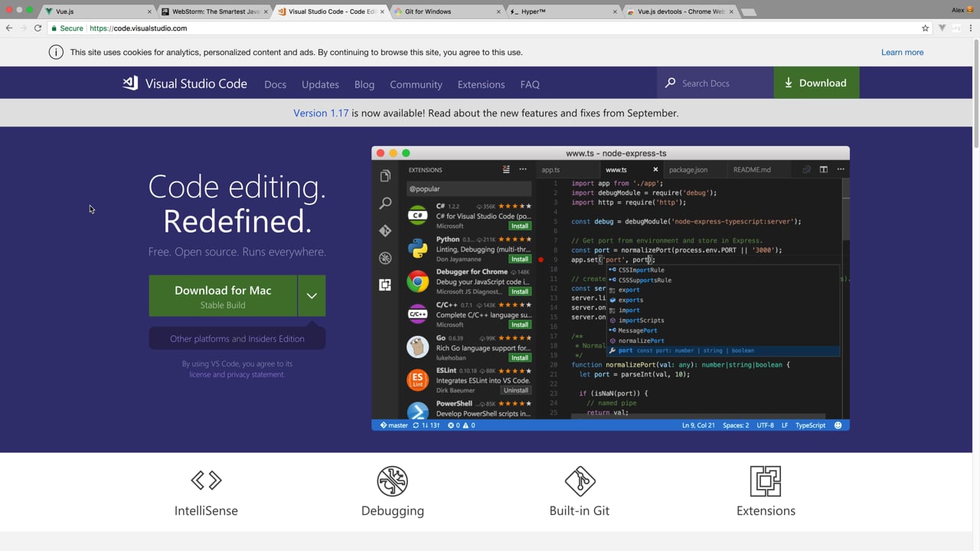Click the @popular extensions search box
The height and width of the screenshot is (551, 980).
pyautogui.click(x=469, y=188)
